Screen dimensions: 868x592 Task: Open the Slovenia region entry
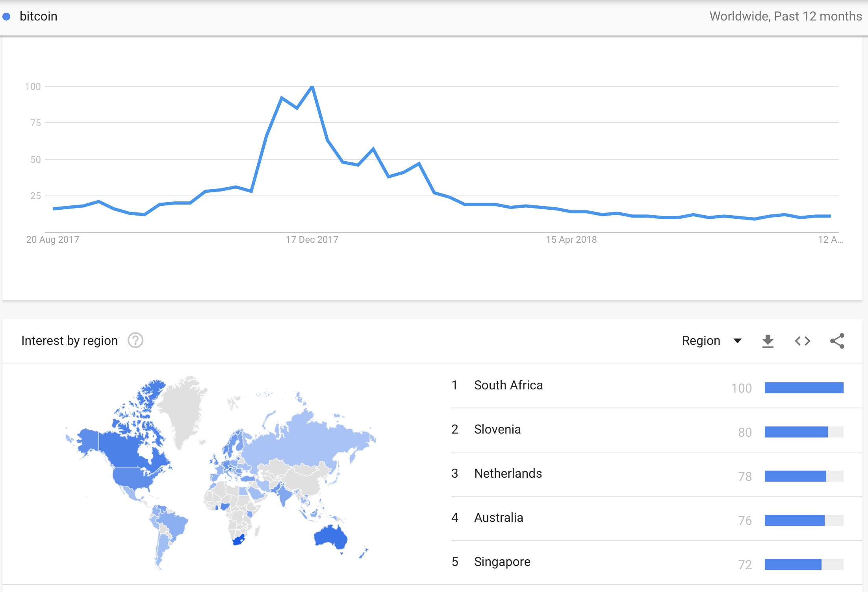click(647, 430)
